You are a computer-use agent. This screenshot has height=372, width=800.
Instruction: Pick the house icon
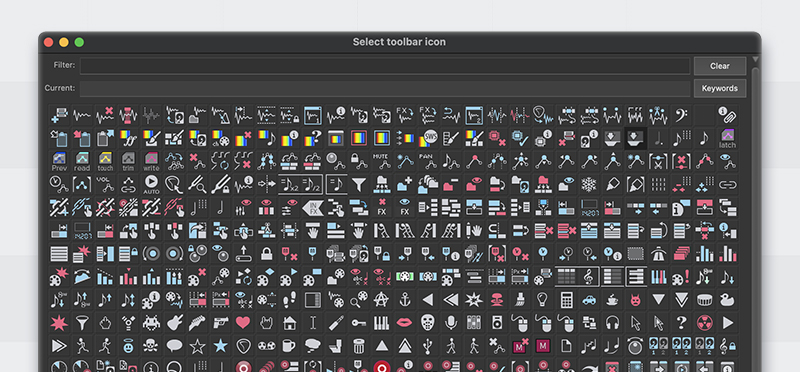pyautogui.click(x=289, y=323)
